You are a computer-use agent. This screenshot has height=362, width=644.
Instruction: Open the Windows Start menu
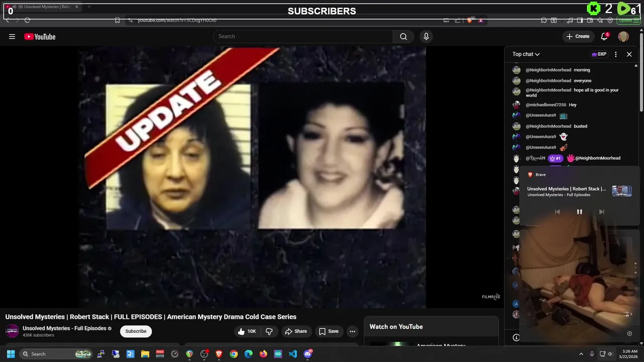coord(11,354)
